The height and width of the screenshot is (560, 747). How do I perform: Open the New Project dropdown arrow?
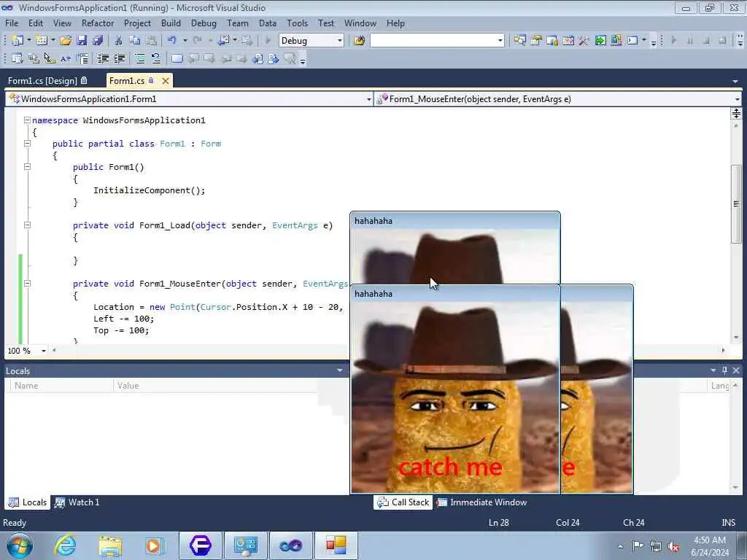click(28, 41)
